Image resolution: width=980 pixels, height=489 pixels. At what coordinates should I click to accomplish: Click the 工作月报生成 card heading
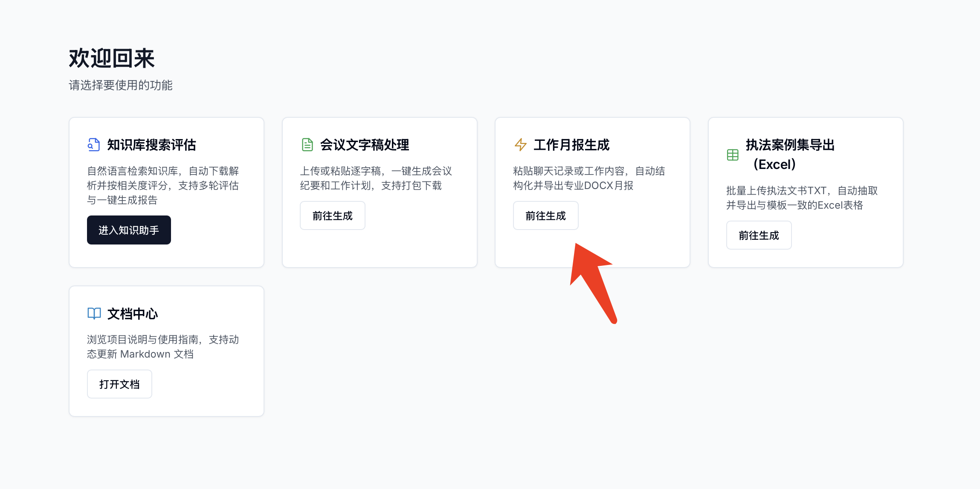click(x=571, y=145)
